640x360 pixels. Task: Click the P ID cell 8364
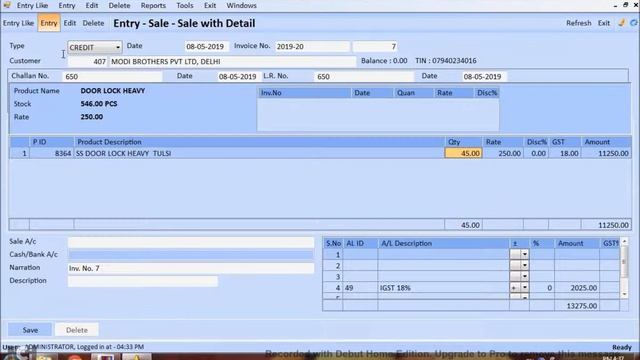(52, 153)
